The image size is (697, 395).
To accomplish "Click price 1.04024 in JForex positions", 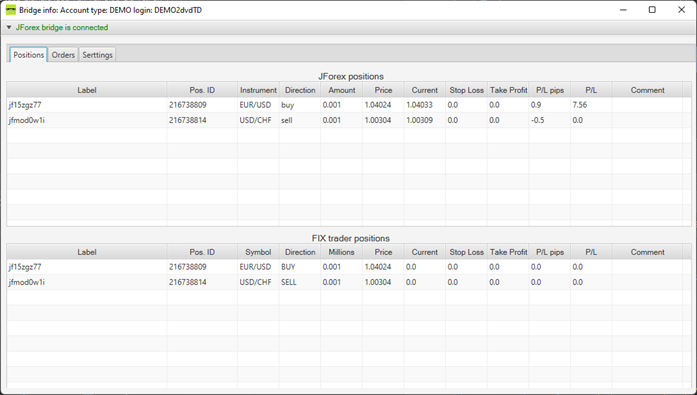I will [378, 105].
